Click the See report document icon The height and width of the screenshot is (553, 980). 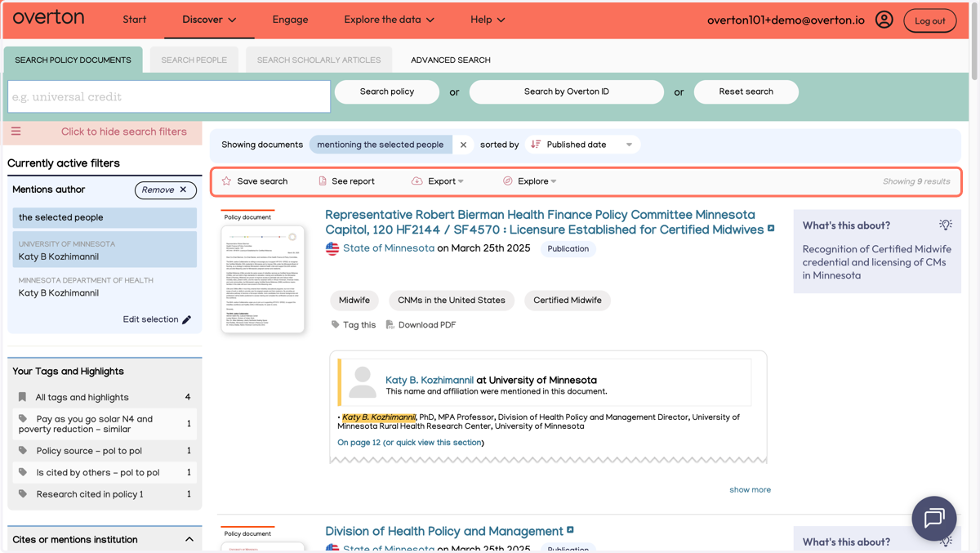pyautogui.click(x=323, y=181)
